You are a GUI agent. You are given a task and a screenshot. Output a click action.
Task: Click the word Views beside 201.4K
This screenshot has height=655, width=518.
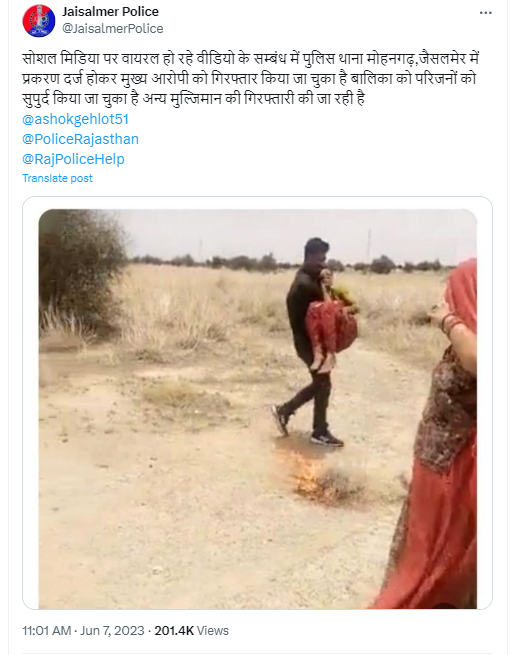(x=213, y=630)
